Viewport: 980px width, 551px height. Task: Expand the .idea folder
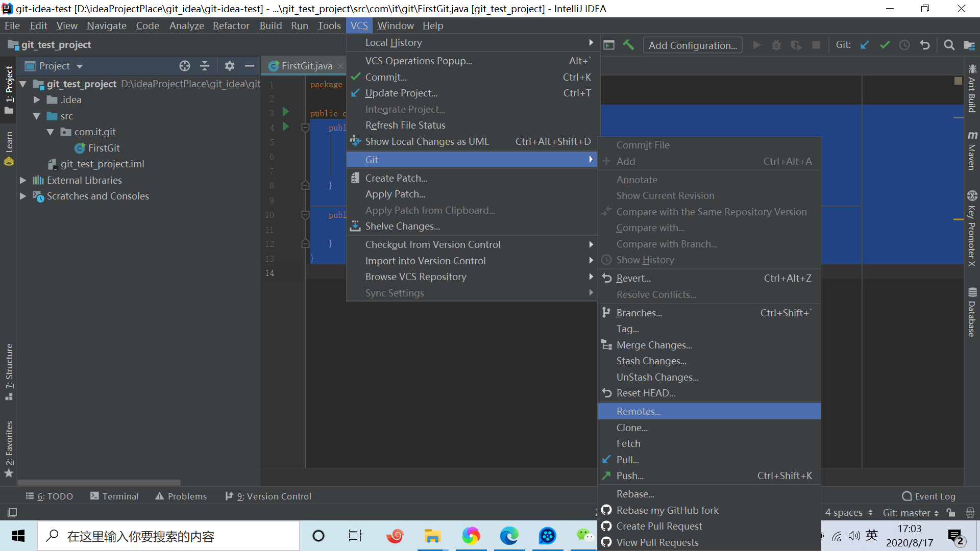click(36, 99)
